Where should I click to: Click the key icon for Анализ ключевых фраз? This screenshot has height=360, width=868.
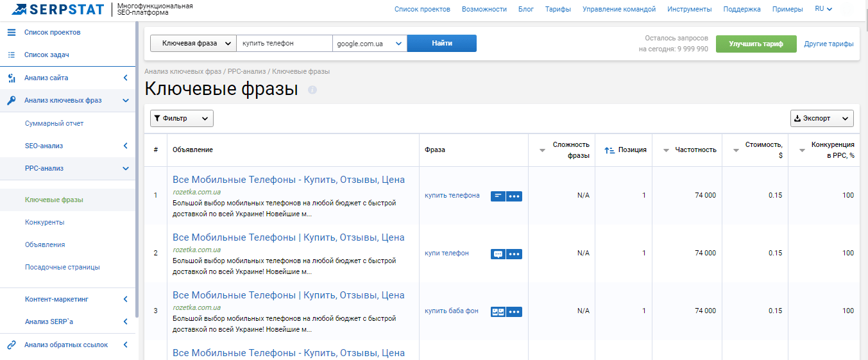pos(12,100)
